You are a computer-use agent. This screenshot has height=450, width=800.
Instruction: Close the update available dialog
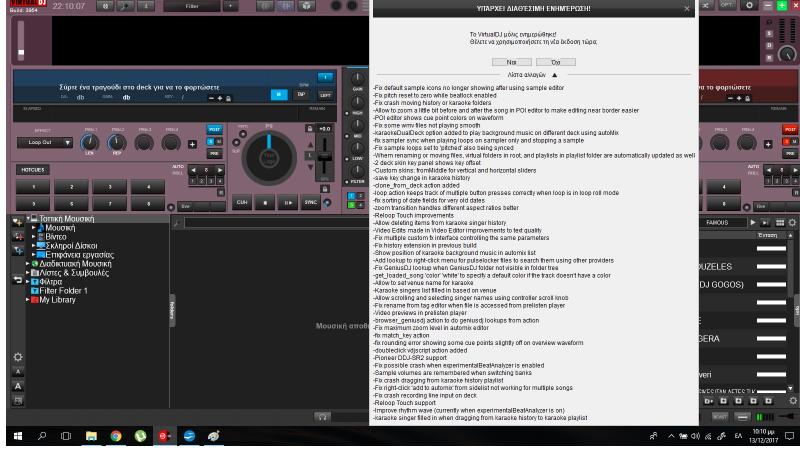(x=687, y=9)
